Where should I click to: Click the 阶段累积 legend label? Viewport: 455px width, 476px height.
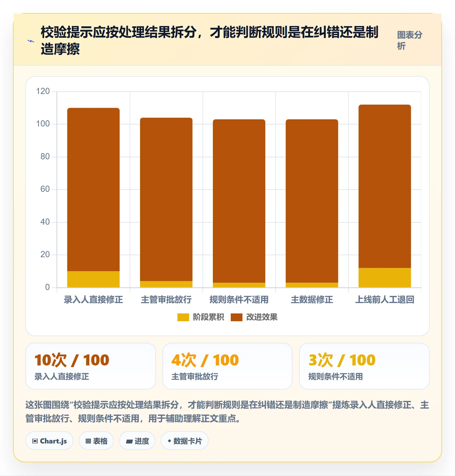pos(208,317)
